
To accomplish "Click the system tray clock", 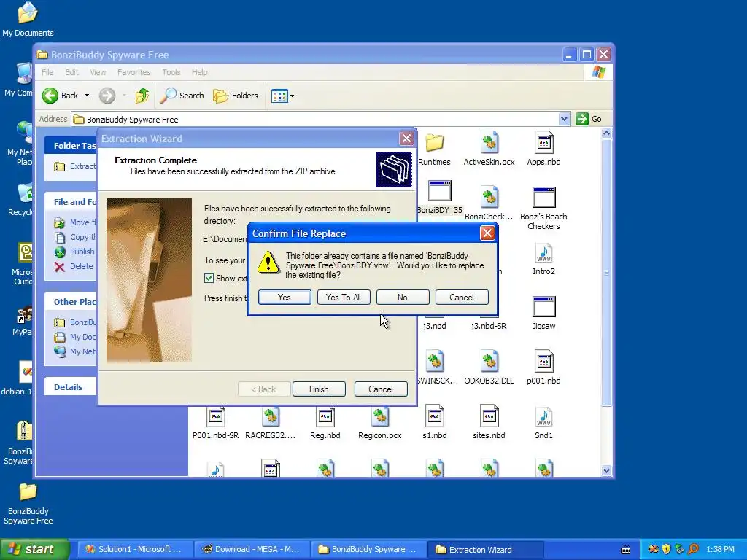I will (720, 550).
